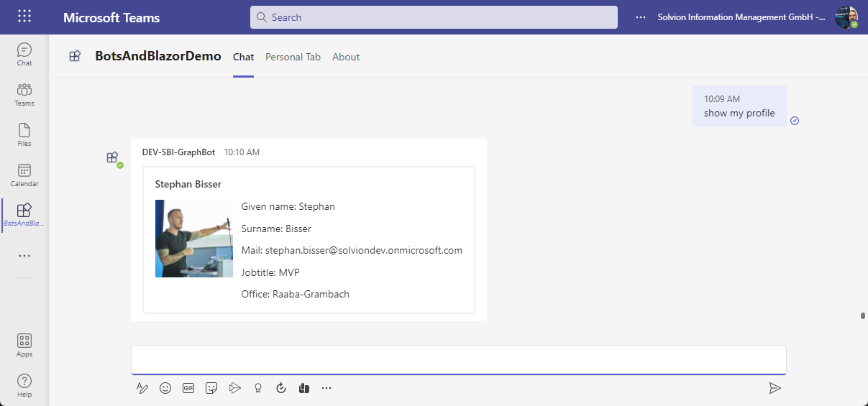Click the "Jobtitle: MVP" line

pyautogui.click(x=270, y=273)
